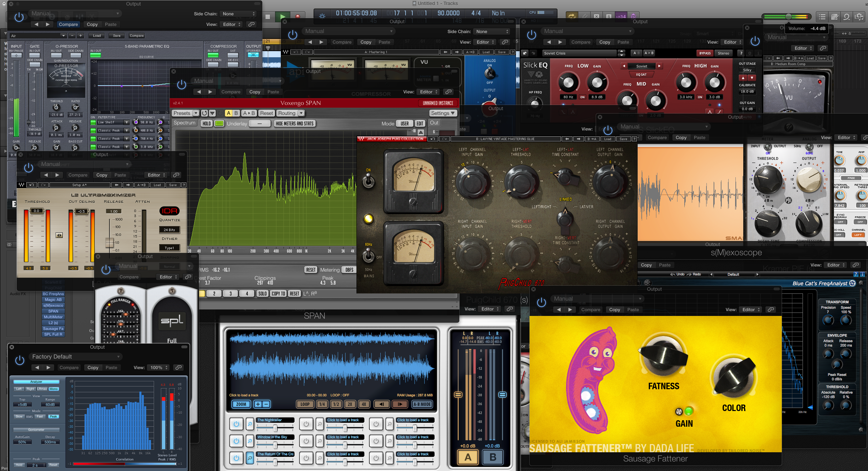The width and height of the screenshot is (868, 471).
Task: Click the link icon in the Factory Default MultiMeter header
Action: (178, 367)
